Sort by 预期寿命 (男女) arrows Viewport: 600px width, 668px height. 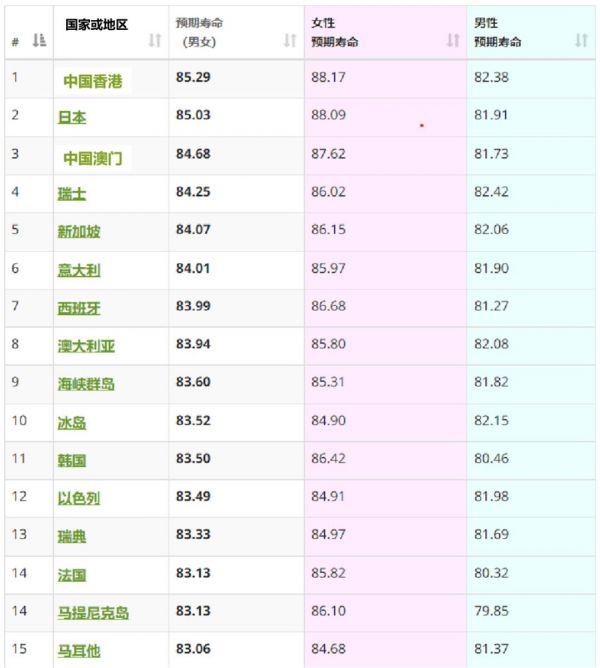[x=290, y=40]
